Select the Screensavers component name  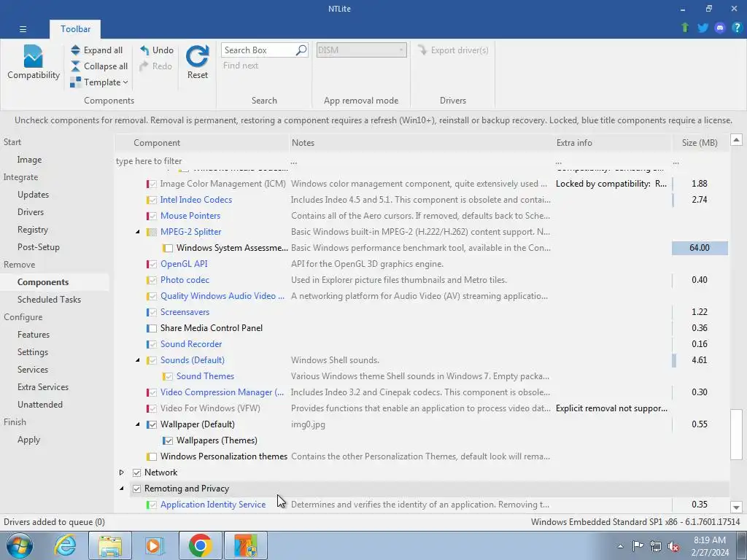click(x=185, y=312)
